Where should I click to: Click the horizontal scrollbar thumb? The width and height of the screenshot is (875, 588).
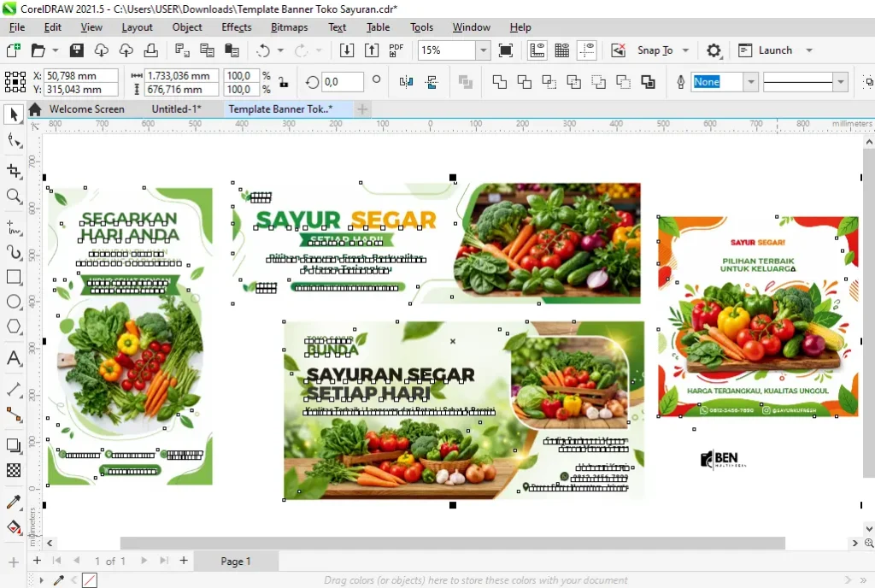coord(453,543)
